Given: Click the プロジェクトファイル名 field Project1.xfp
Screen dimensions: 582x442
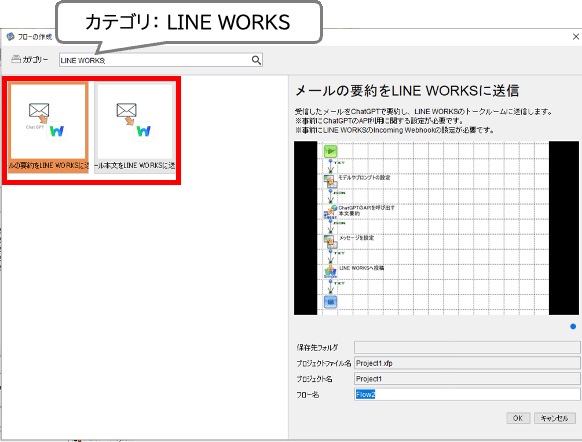Looking at the screenshot, I should click(x=467, y=363).
